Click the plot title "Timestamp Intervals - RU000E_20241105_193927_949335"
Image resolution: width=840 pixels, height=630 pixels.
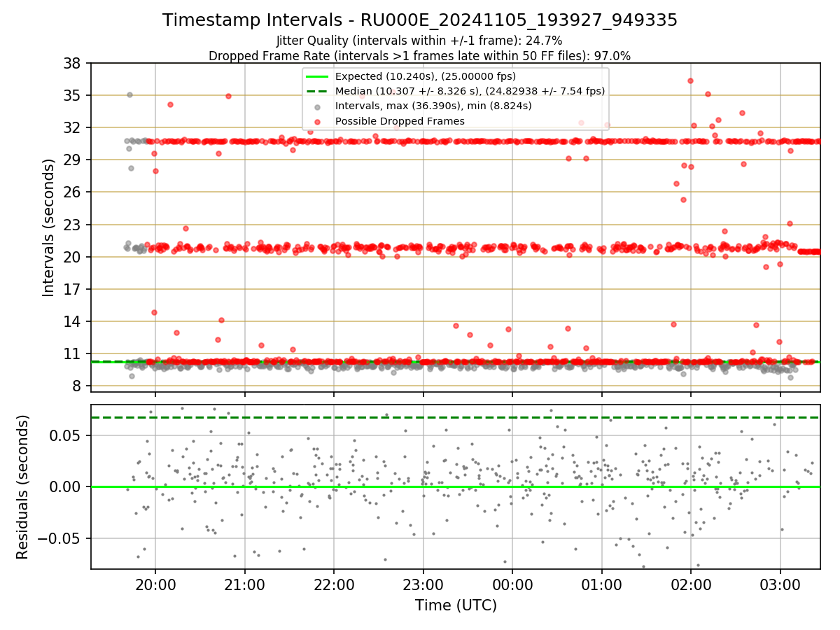[420, 20]
